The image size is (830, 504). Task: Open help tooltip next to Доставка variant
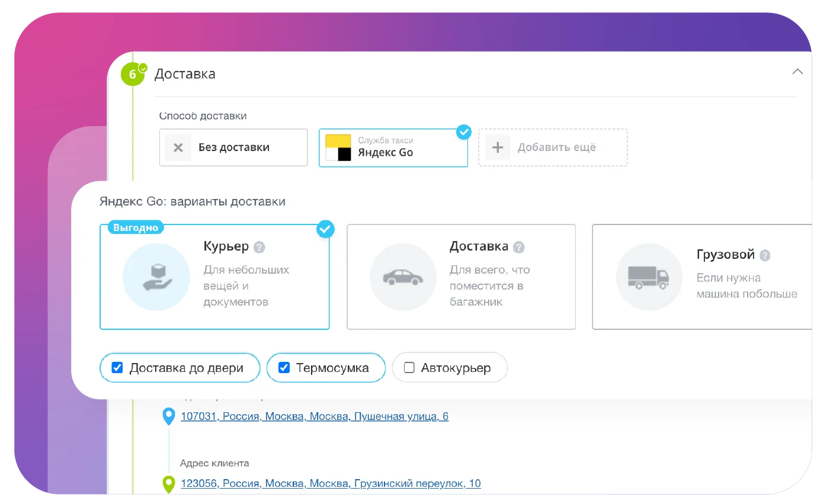point(519,247)
